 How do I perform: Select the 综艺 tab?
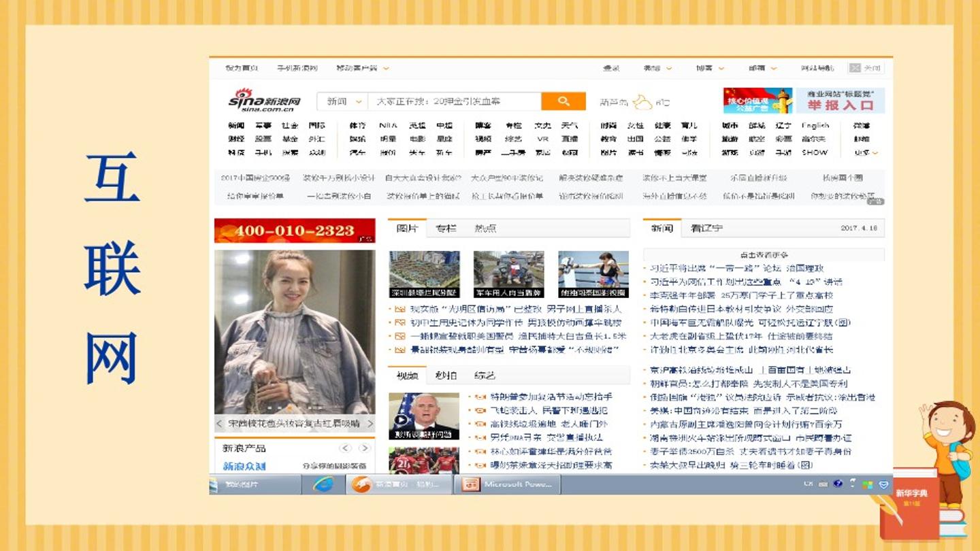tap(485, 375)
